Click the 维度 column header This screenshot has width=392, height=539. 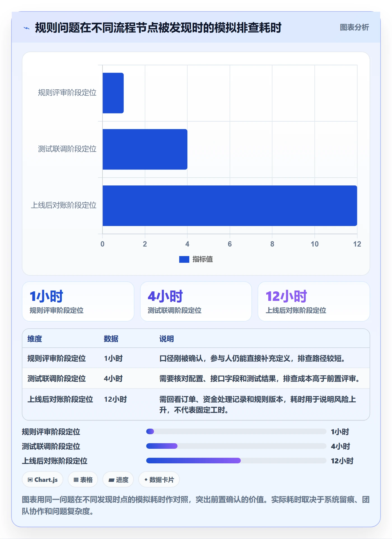pos(35,339)
